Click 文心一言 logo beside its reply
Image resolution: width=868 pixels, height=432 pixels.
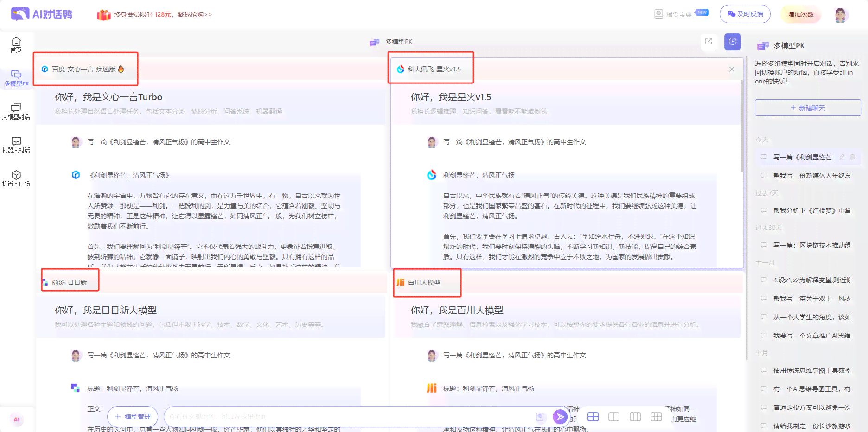[x=76, y=175]
